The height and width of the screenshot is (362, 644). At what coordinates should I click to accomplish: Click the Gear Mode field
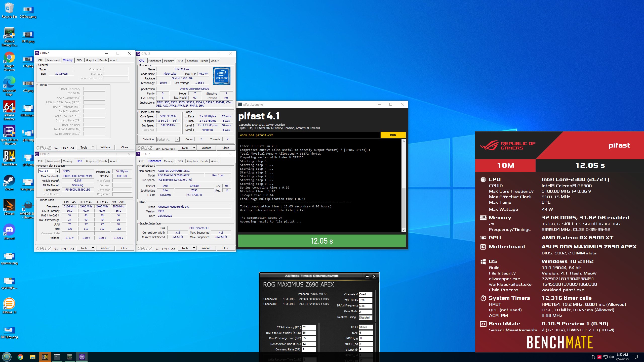pyautogui.click(x=365, y=312)
